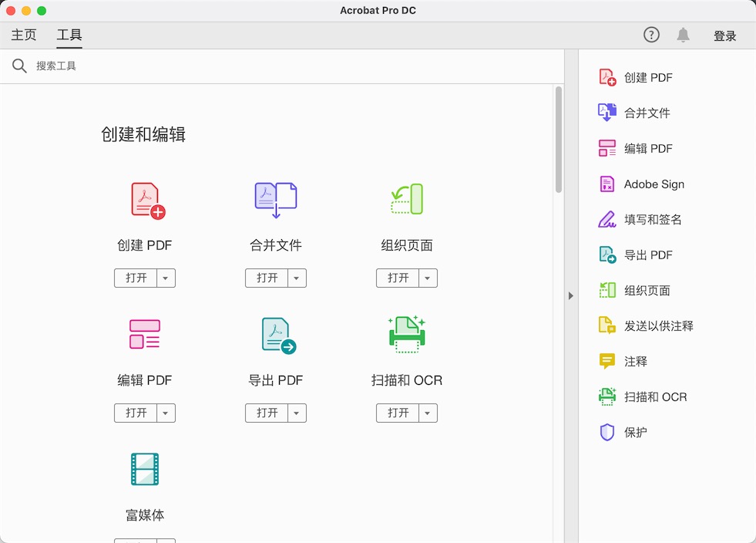The image size is (756, 543).
Task: Select 合并文件 icon in right sidebar
Action: 607,113
